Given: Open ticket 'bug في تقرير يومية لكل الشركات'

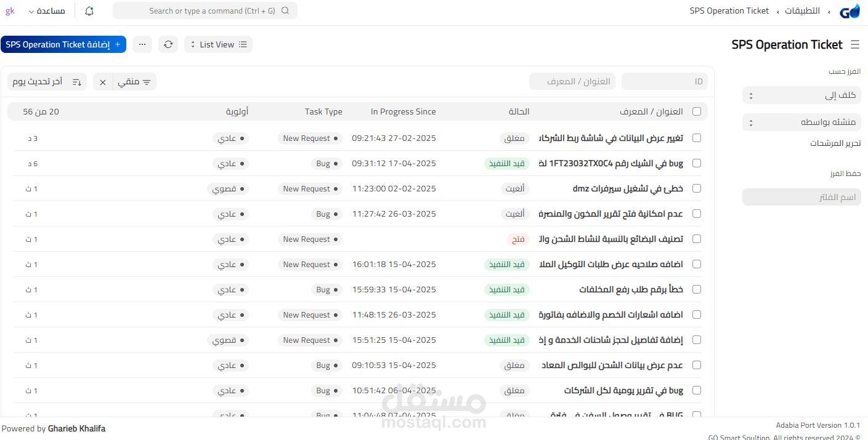Looking at the screenshot, I should [623, 390].
